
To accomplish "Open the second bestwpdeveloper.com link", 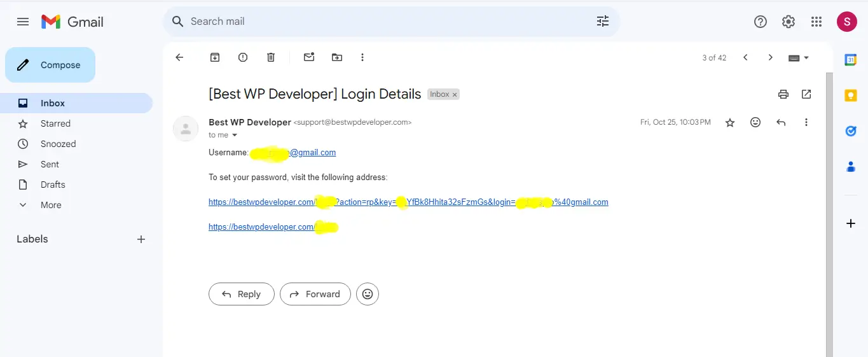I will tap(273, 227).
